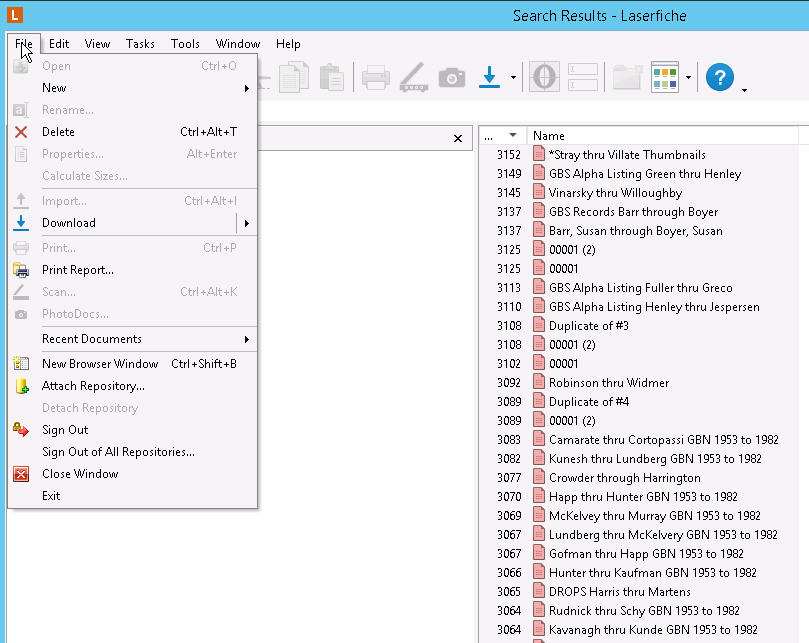809x643 pixels.
Task: Open the Edit menu
Action: (59, 44)
